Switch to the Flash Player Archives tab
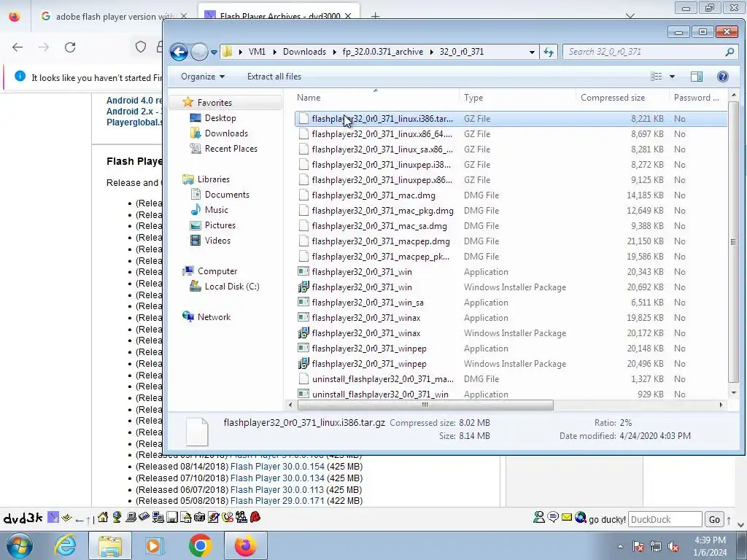Viewport: 747px width, 560px height. point(279,16)
